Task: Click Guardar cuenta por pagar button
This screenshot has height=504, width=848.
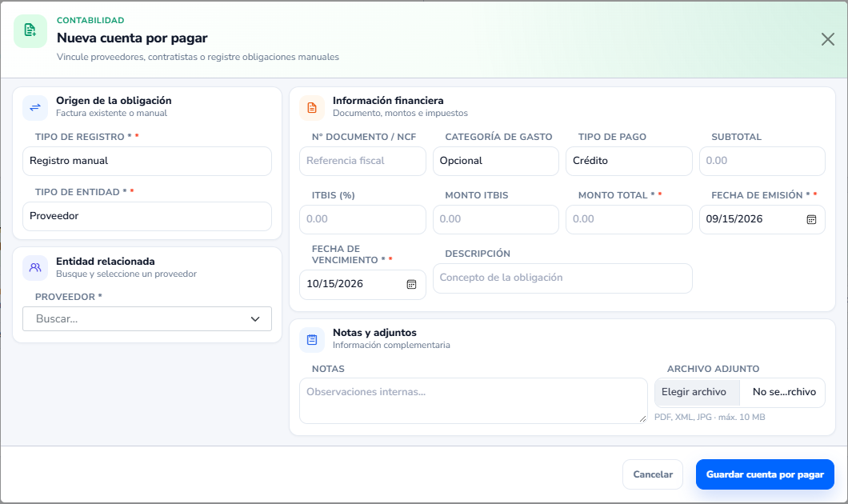Action: [x=765, y=474]
